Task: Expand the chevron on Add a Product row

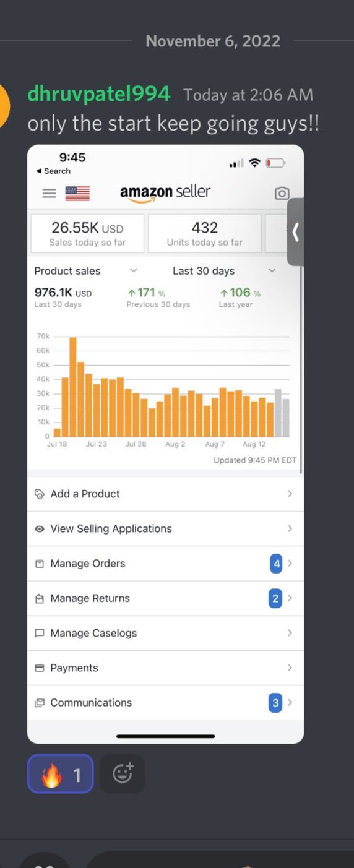Action: click(x=290, y=494)
